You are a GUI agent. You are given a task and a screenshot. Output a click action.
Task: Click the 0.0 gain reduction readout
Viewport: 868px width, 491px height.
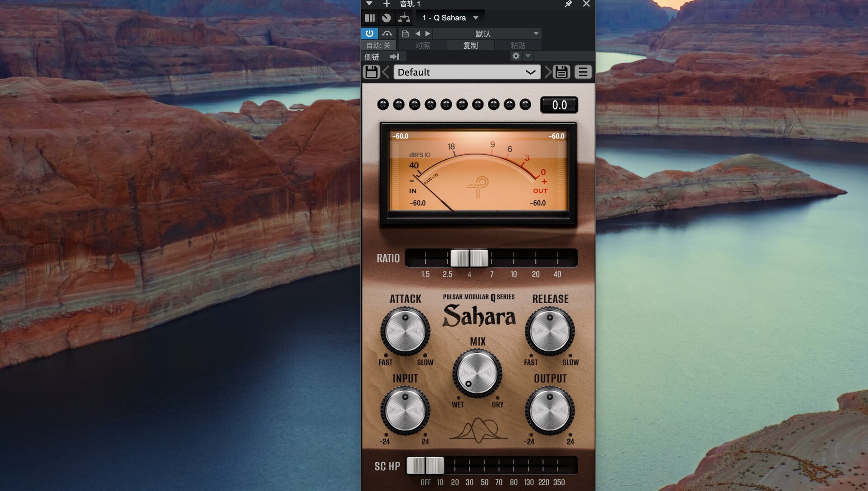(559, 105)
